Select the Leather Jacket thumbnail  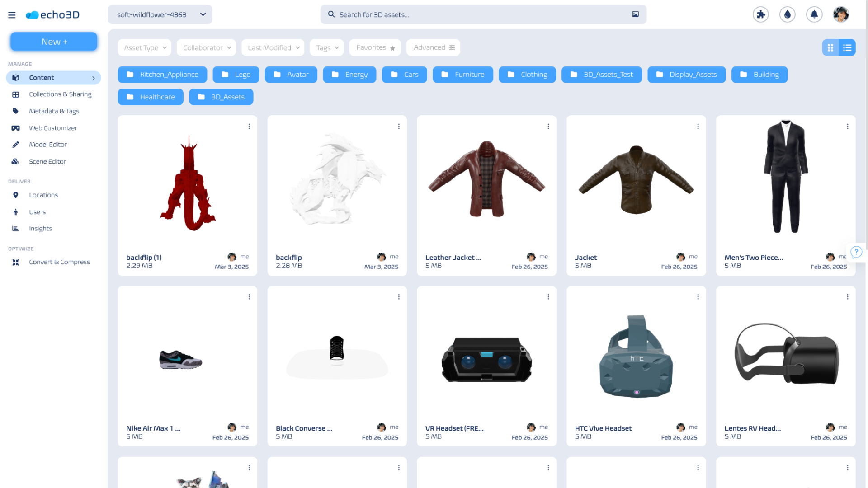tap(486, 179)
